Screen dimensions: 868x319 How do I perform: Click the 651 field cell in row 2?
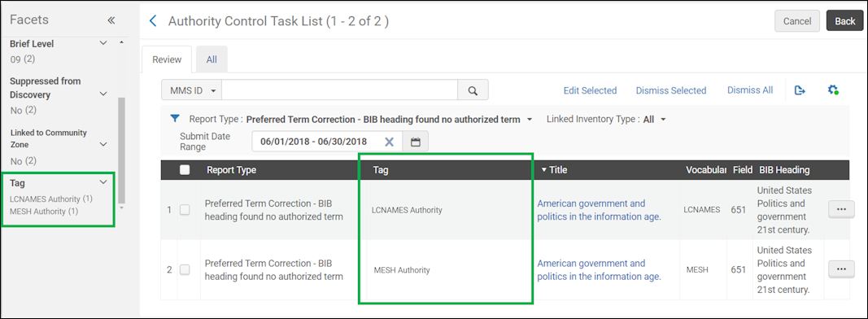(739, 269)
